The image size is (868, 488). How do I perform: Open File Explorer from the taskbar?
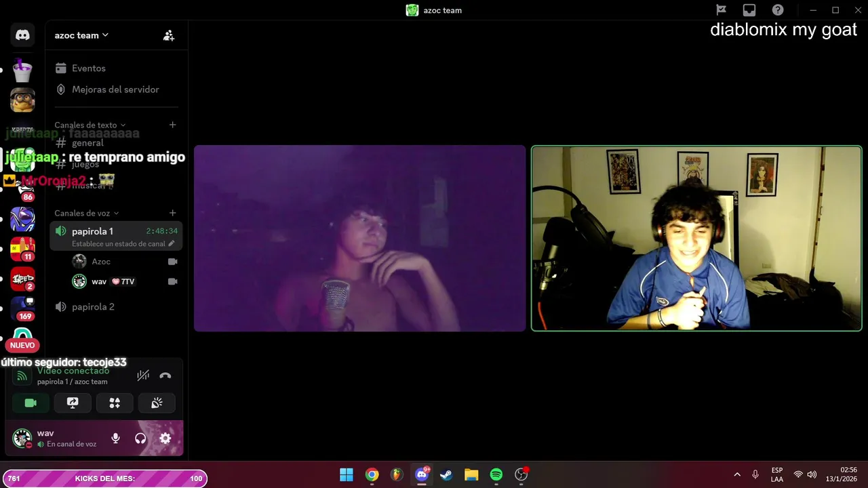pyautogui.click(x=471, y=474)
